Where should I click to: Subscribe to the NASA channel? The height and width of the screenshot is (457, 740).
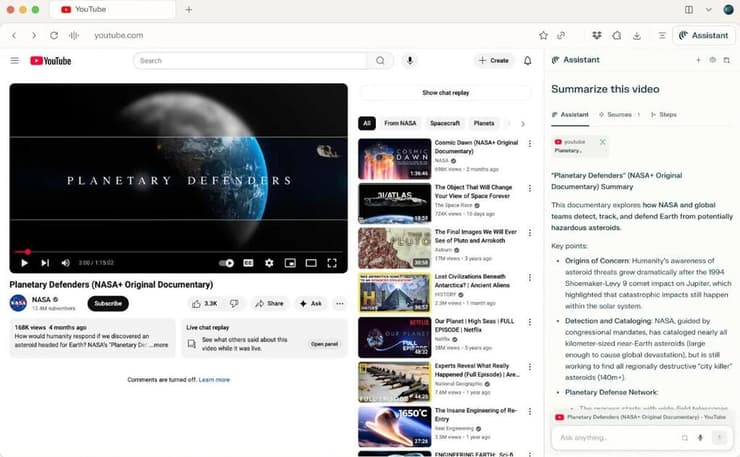click(108, 303)
